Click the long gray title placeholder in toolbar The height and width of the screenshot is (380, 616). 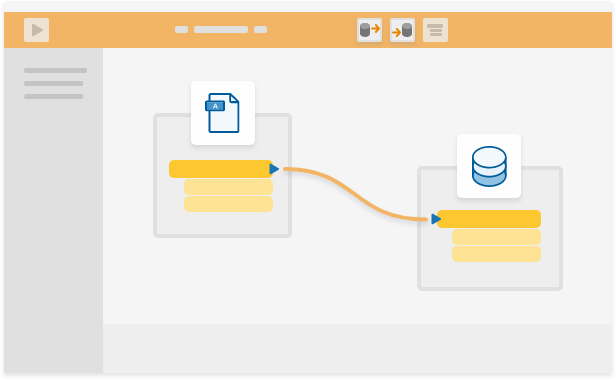[221, 29]
